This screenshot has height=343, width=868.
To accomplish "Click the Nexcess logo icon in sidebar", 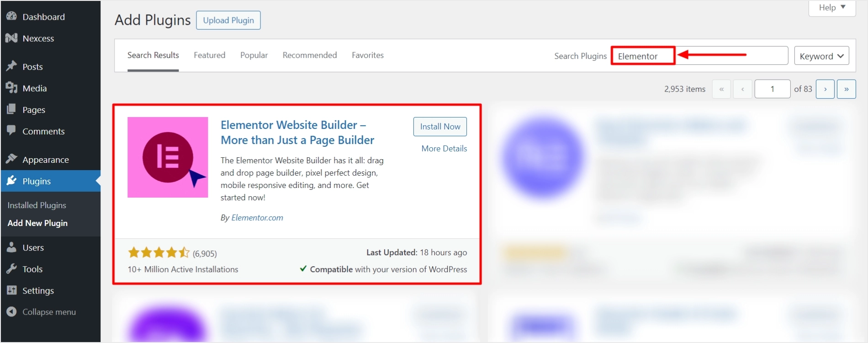I will 11,38.
